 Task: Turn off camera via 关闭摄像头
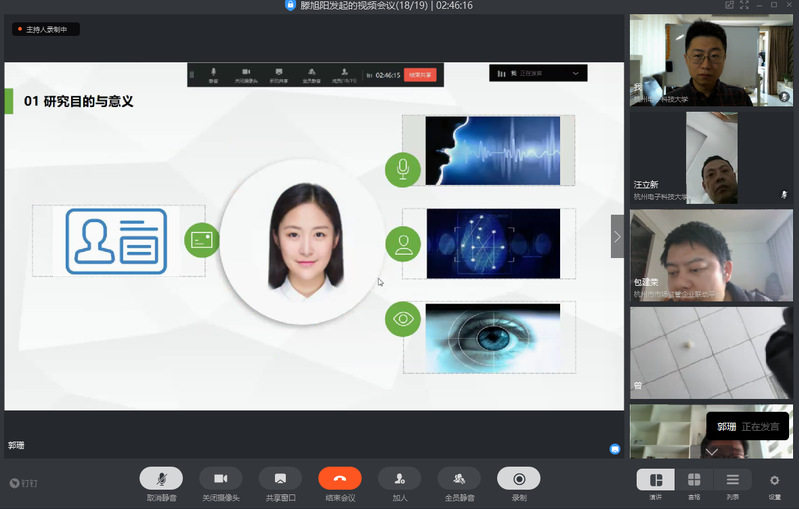(x=220, y=478)
